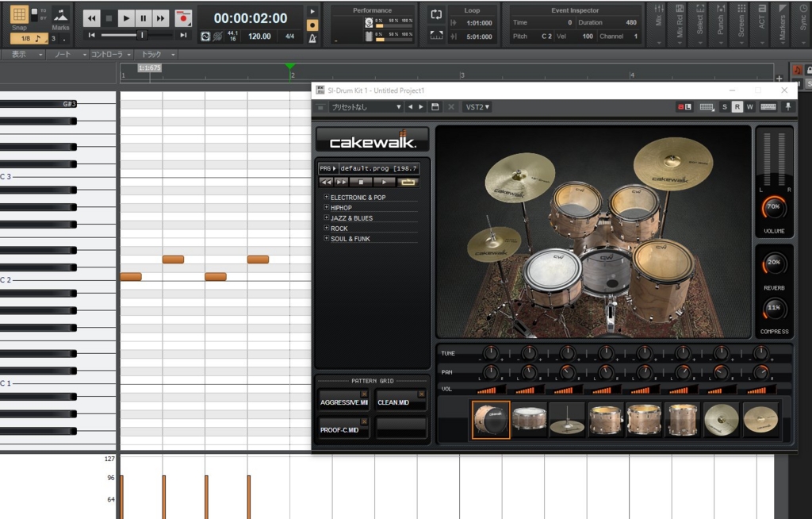Open the ノート menu

click(70, 55)
